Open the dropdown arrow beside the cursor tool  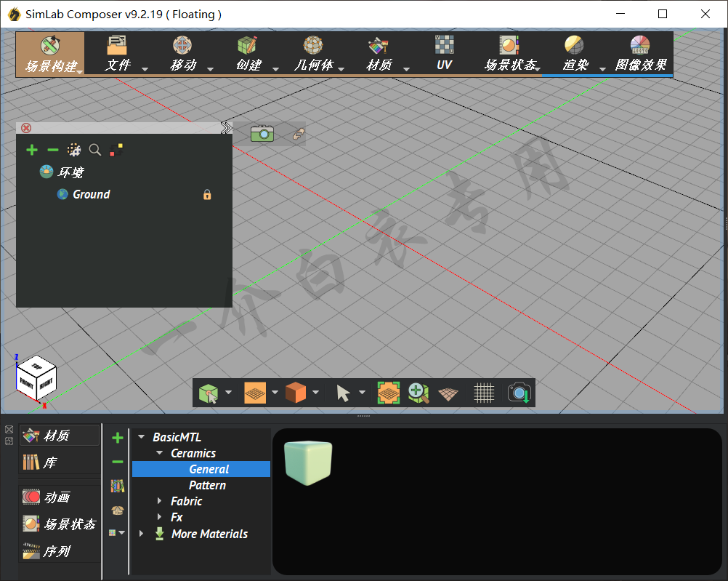tap(362, 393)
